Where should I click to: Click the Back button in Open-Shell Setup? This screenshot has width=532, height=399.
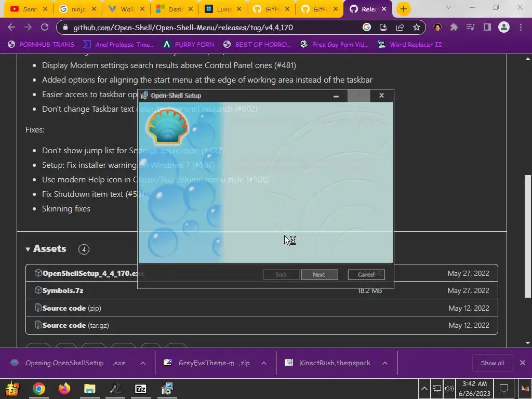point(281,274)
